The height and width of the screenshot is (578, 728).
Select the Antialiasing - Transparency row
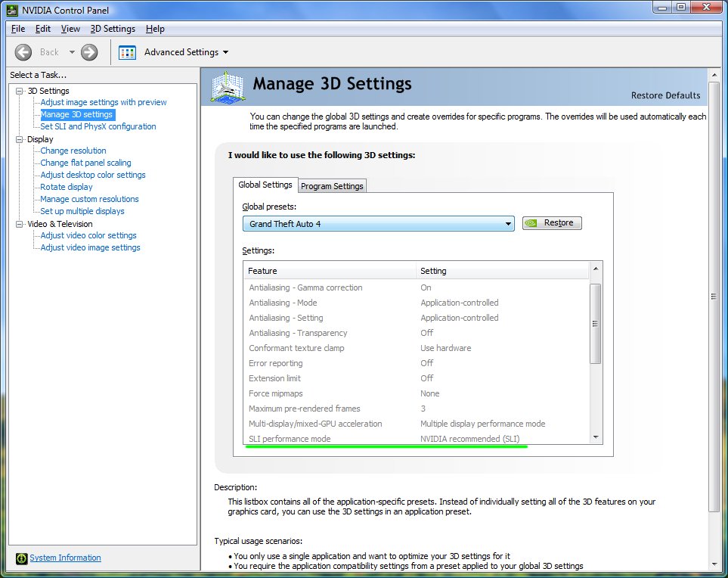click(x=417, y=333)
